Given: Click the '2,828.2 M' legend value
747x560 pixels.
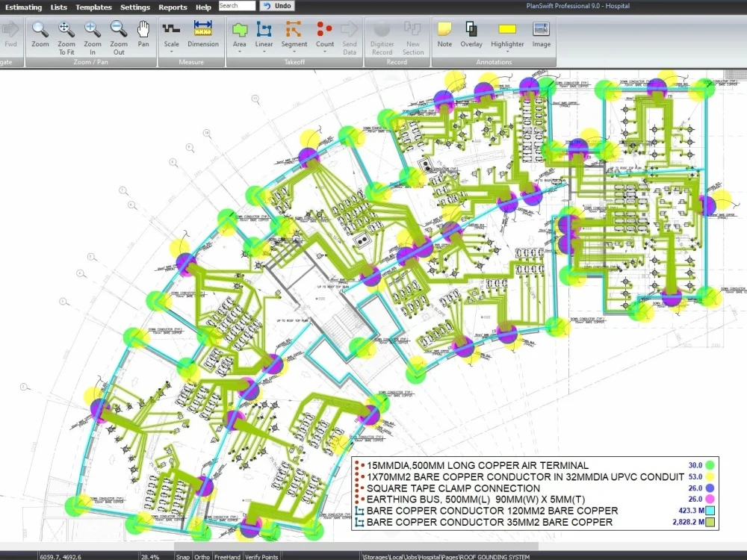Looking at the screenshot, I should pos(689,522).
